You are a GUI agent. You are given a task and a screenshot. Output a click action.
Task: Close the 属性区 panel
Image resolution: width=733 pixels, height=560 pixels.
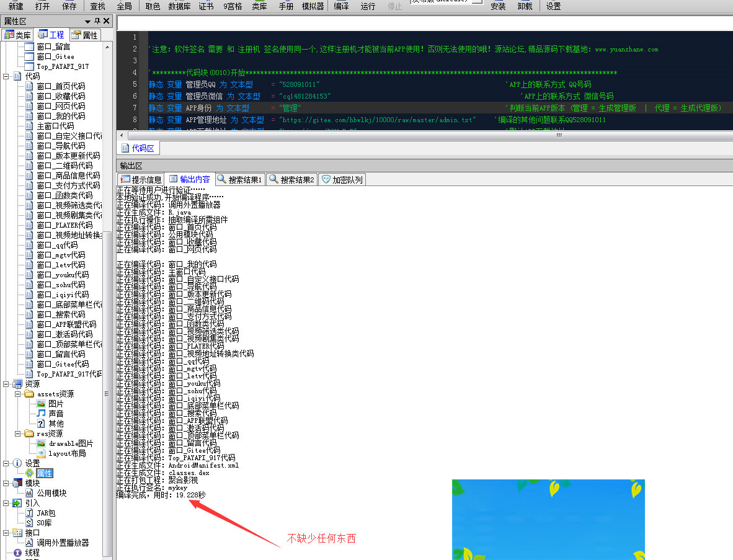[106, 21]
